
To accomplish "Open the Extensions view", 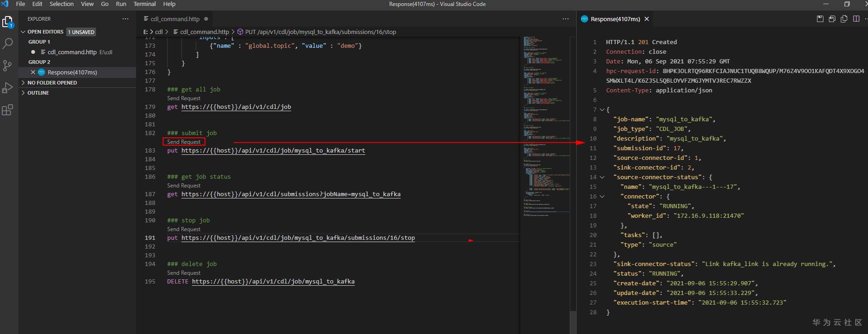I will pyautogui.click(x=8, y=110).
